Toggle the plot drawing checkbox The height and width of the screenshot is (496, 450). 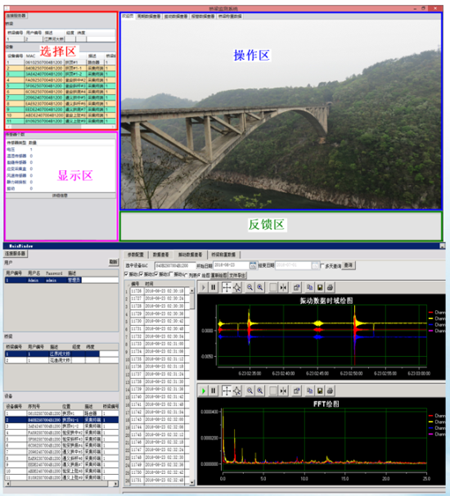200,275
